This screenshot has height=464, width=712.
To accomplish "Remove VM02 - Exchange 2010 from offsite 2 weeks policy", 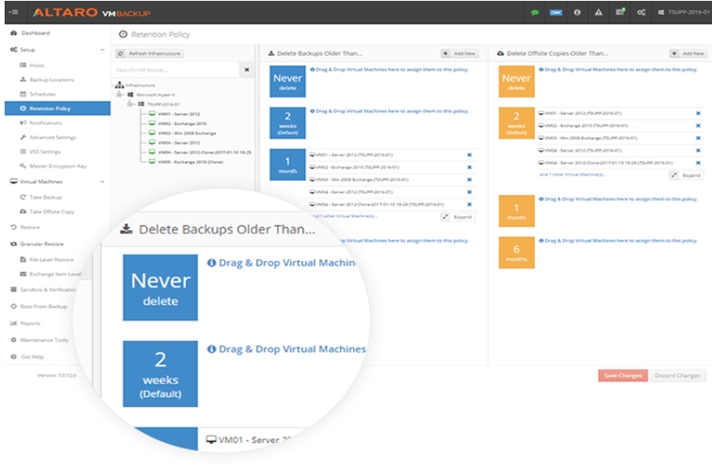I will [698, 126].
